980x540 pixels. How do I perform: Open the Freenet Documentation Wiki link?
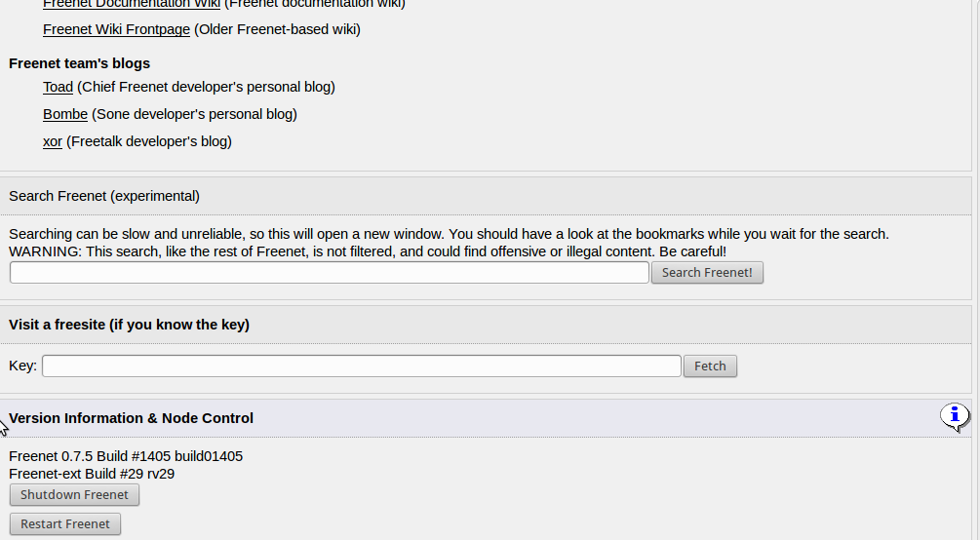click(x=131, y=4)
